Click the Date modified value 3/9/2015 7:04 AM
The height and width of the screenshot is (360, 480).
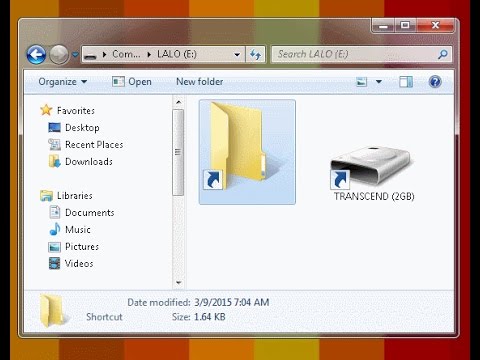point(232,302)
